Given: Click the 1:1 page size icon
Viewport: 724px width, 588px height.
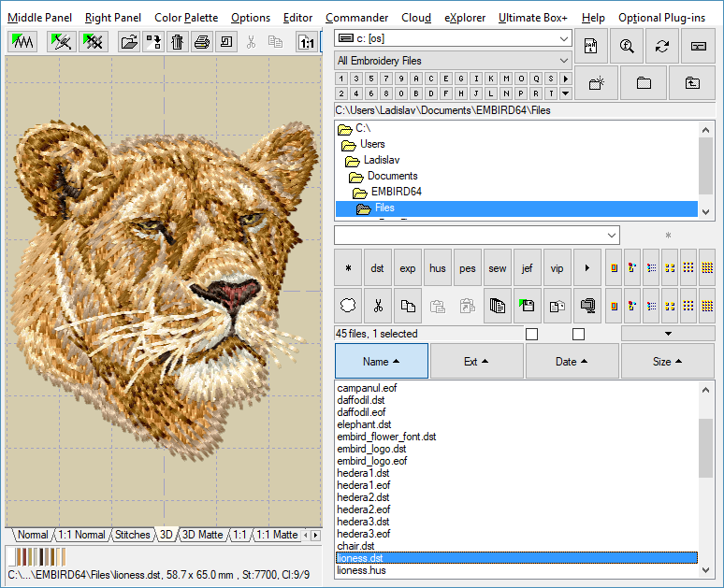Looking at the screenshot, I should [307, 42].
